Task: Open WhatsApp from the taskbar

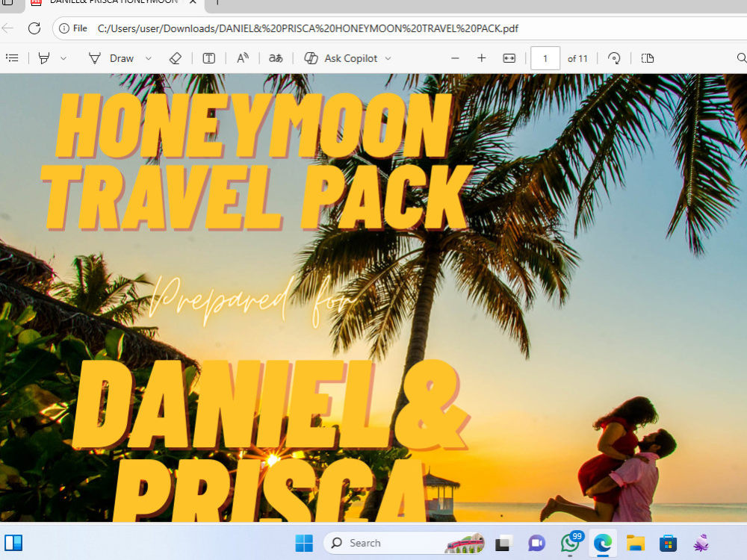Action: click(570, 543)
